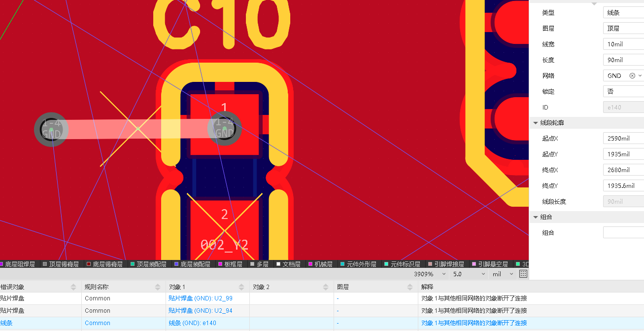Collapse the 线段轮廓 section

pos(536,123)
